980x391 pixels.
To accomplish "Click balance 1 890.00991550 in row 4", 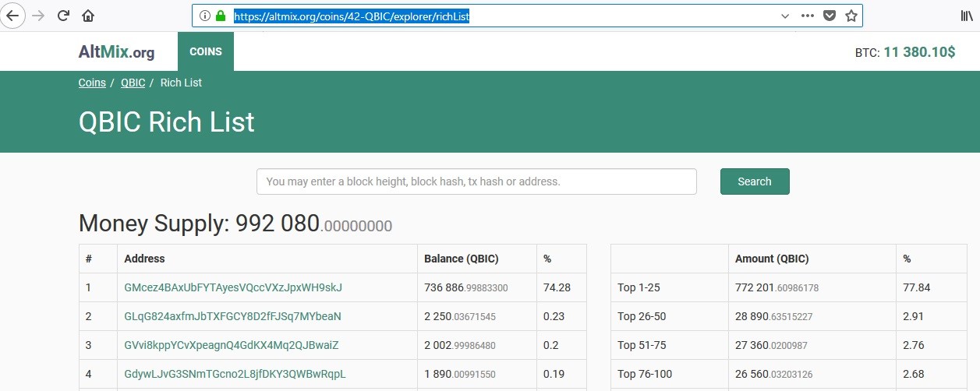I will click(460, 374).
